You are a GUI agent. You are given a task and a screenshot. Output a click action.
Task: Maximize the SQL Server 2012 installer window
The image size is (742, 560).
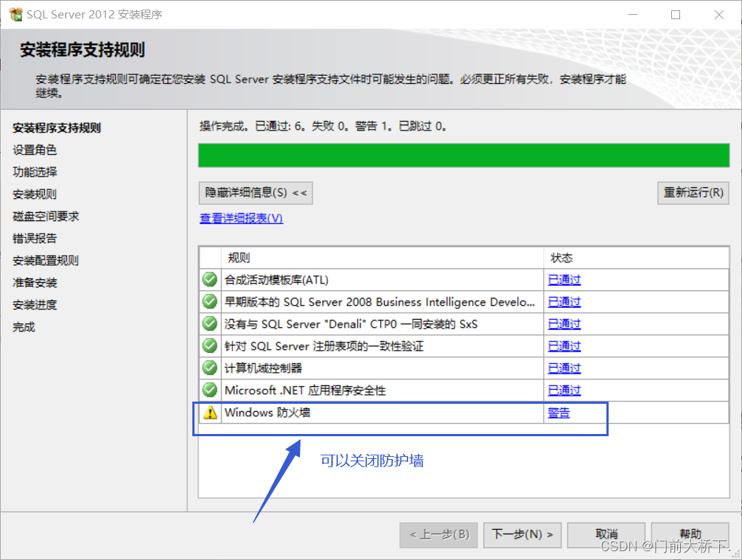(x=676, y=15)
